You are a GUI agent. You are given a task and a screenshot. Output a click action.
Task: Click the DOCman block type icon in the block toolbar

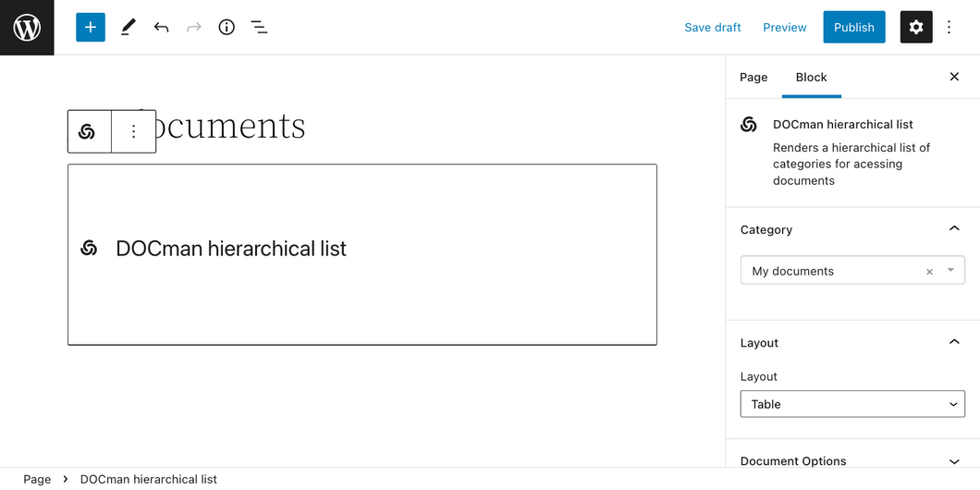pyautogui.click(x=88, y=131)
